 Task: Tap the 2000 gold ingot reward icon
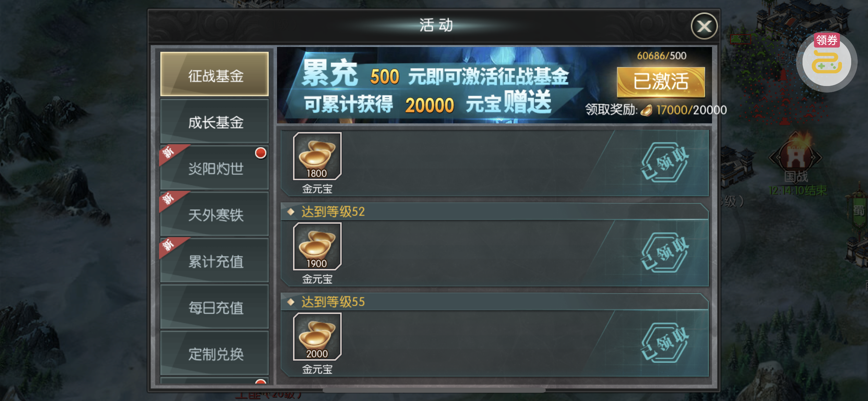coord(317,337)
